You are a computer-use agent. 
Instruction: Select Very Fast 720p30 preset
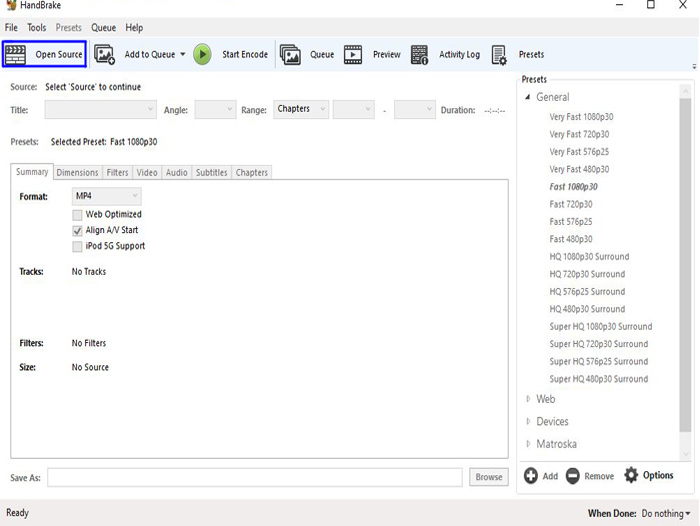579,134
